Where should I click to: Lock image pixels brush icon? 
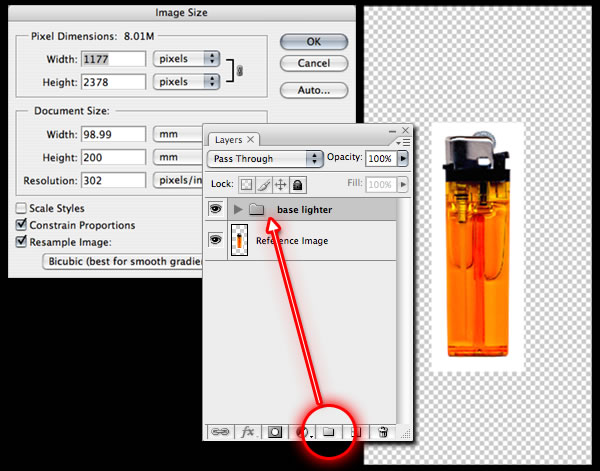coord(263,184)
